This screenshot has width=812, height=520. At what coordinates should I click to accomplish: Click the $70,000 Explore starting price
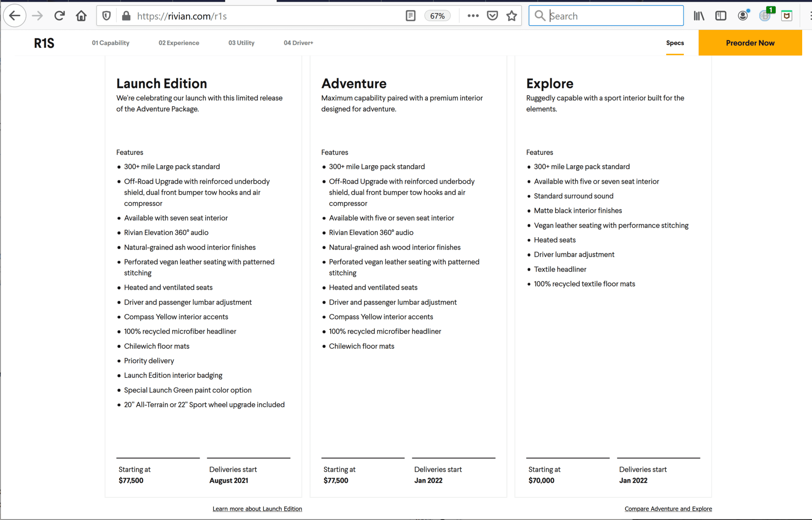(x=541, y=481)
